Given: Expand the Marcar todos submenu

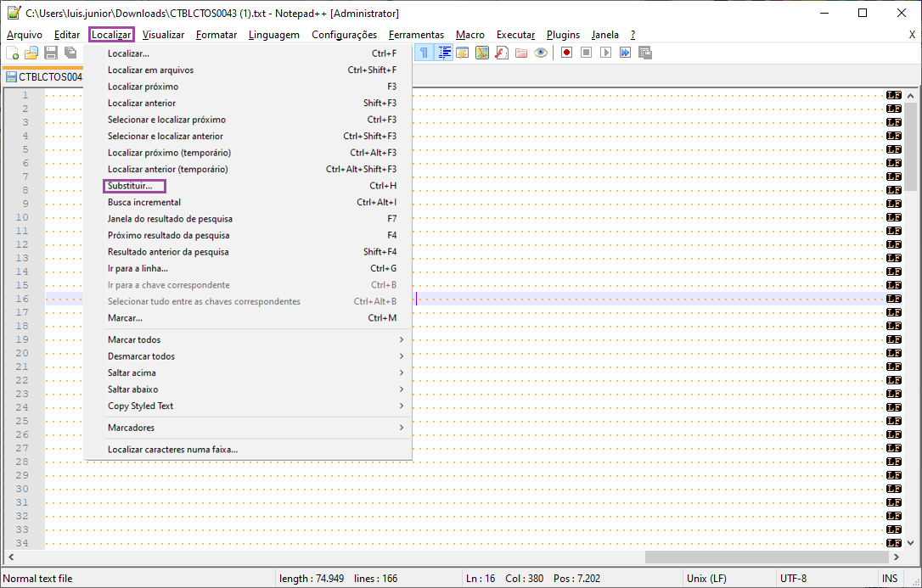Looking at the screenshot, I should [248, 339].
